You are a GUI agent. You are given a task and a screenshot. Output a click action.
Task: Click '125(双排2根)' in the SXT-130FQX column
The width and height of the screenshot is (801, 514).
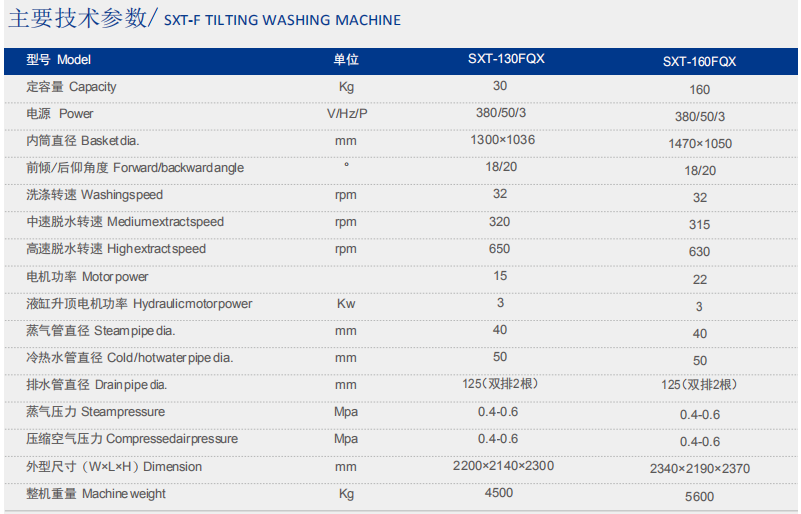(500, 383)
